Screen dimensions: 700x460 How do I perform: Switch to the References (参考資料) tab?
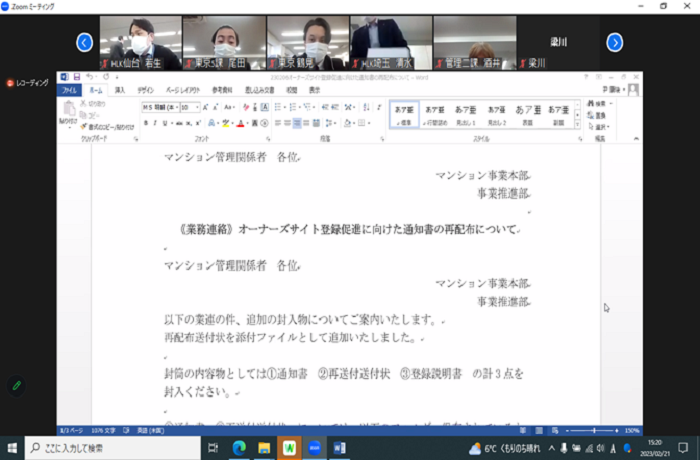(x=222, y=90)
